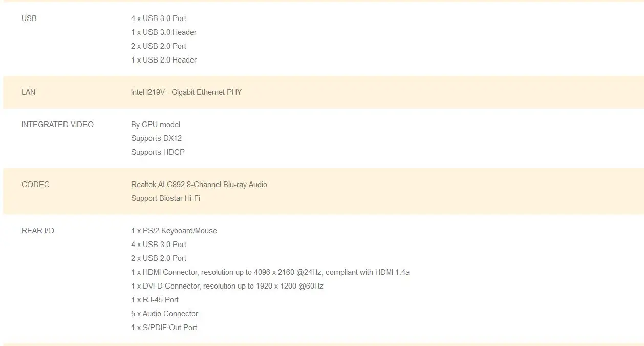644x346 pixels.
Task: Click the REAR I/O heading
Action: click(37, 231)
